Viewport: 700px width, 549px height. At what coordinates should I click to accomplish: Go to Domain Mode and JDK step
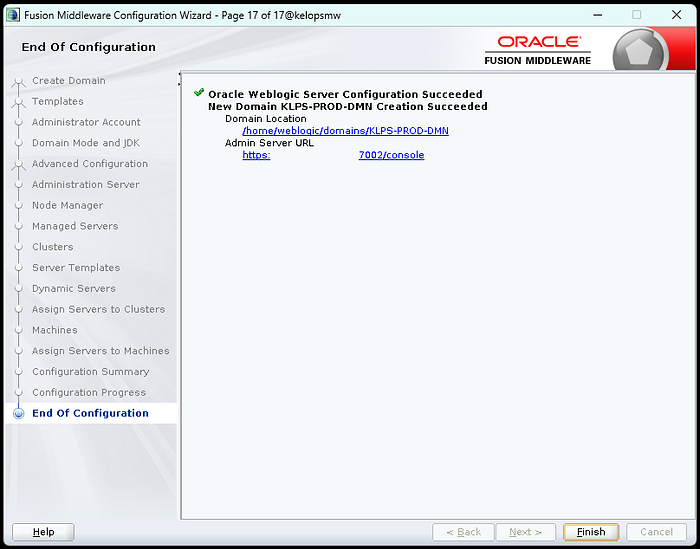coord(86,143)
